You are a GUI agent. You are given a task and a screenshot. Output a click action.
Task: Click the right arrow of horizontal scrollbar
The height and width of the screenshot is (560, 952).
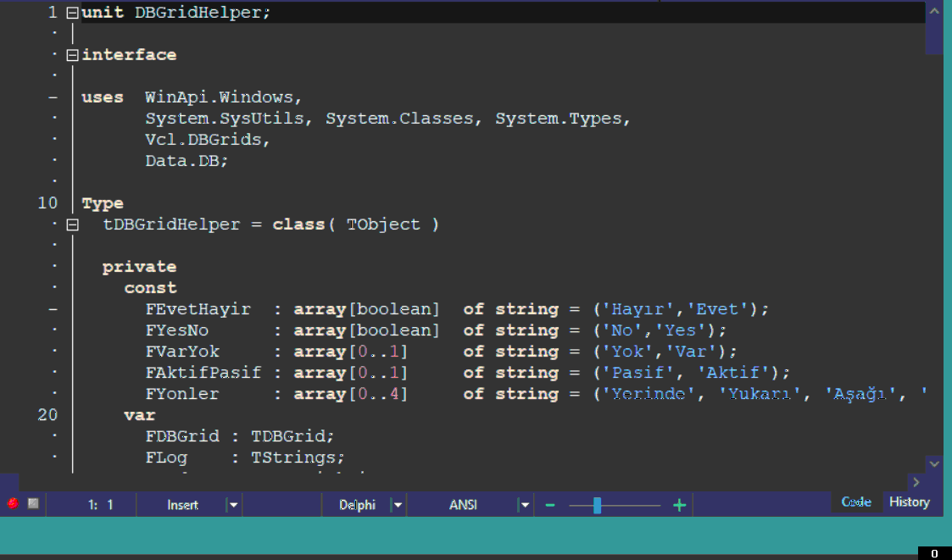tap(916, 482)
